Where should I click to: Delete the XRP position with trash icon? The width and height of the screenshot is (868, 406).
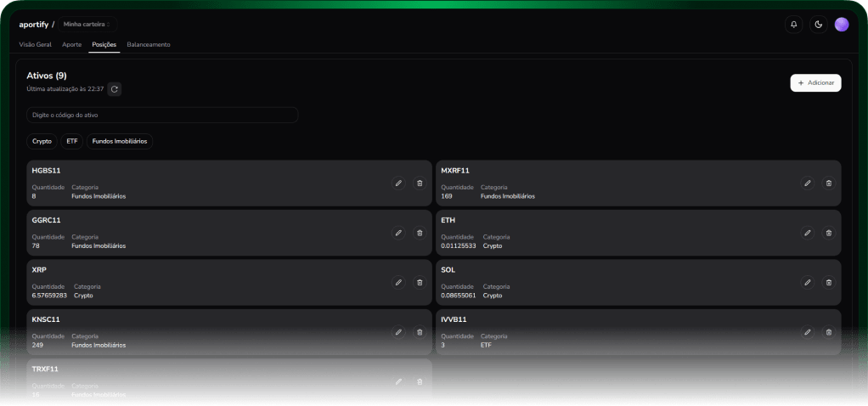click(419, 282)
